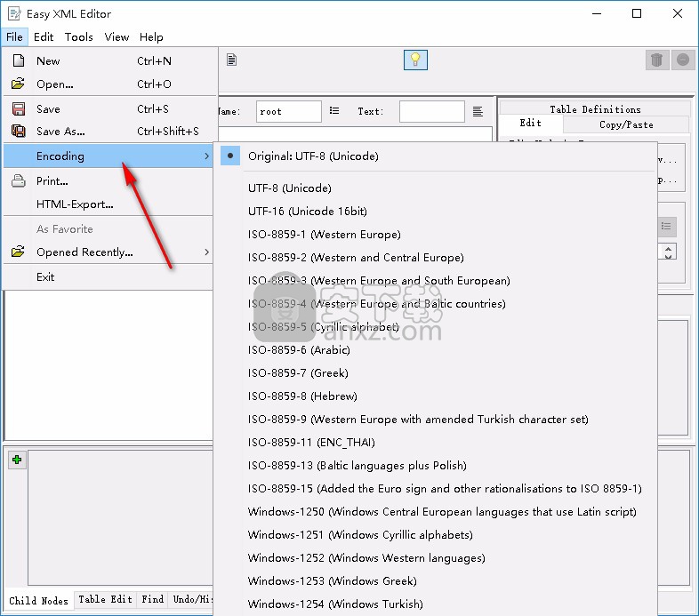Click the gray circle remove icon

683,60
